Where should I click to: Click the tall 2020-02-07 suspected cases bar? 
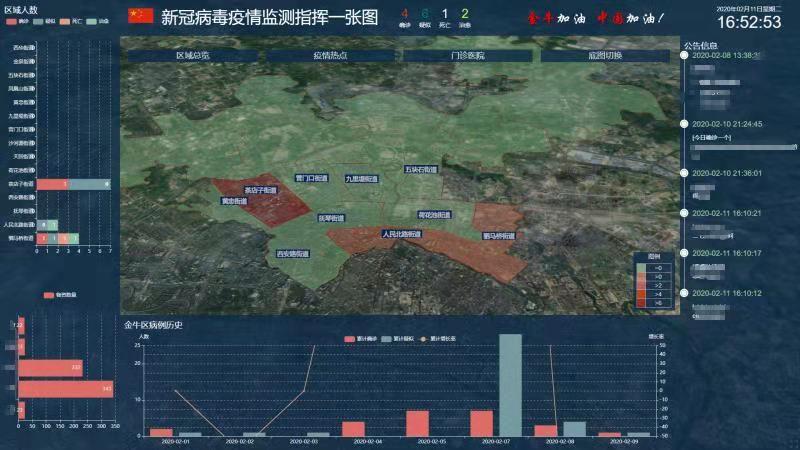point(510,385)
